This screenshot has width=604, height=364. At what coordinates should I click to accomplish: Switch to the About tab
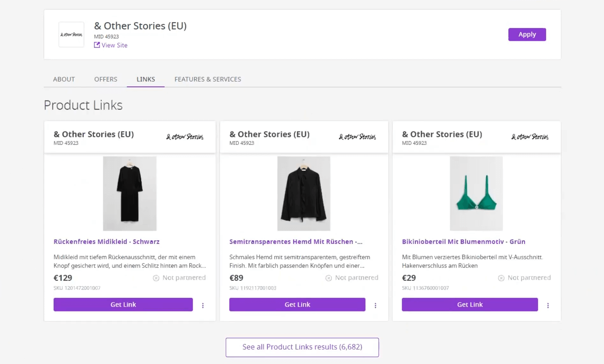pyautogui.click(x=64, y=79)
